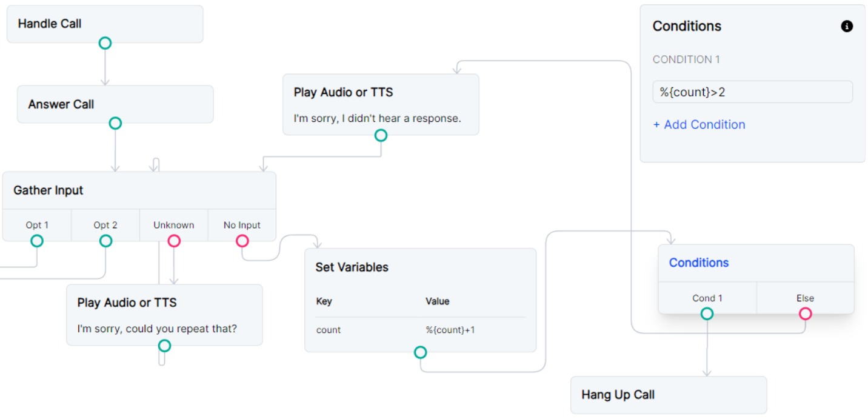This screenshot has height=419, width=868.
Task: Click the + Add Condition link
Action: (x=699, y=124)
